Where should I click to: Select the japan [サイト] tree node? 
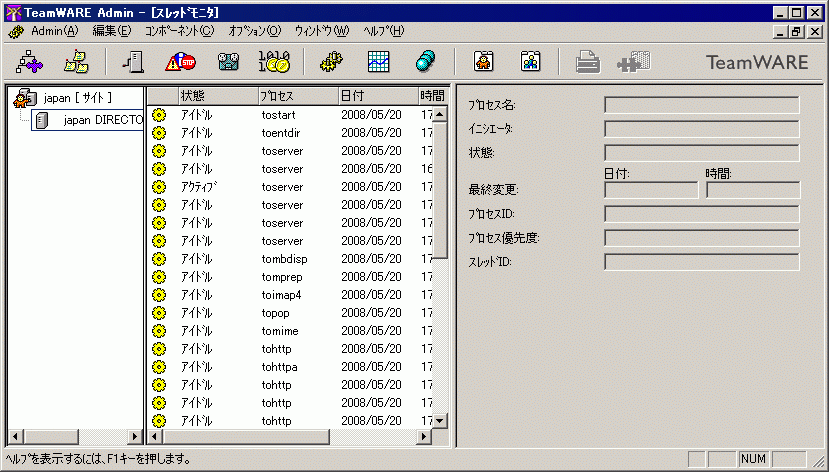(78, 98)
